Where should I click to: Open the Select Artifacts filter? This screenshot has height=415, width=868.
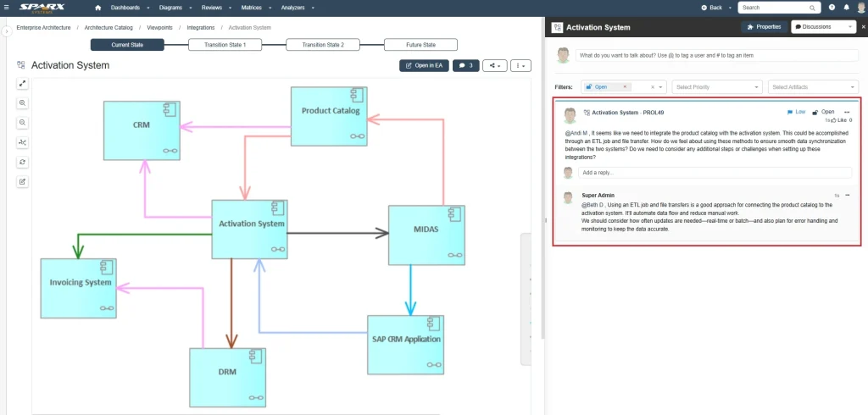813,87
